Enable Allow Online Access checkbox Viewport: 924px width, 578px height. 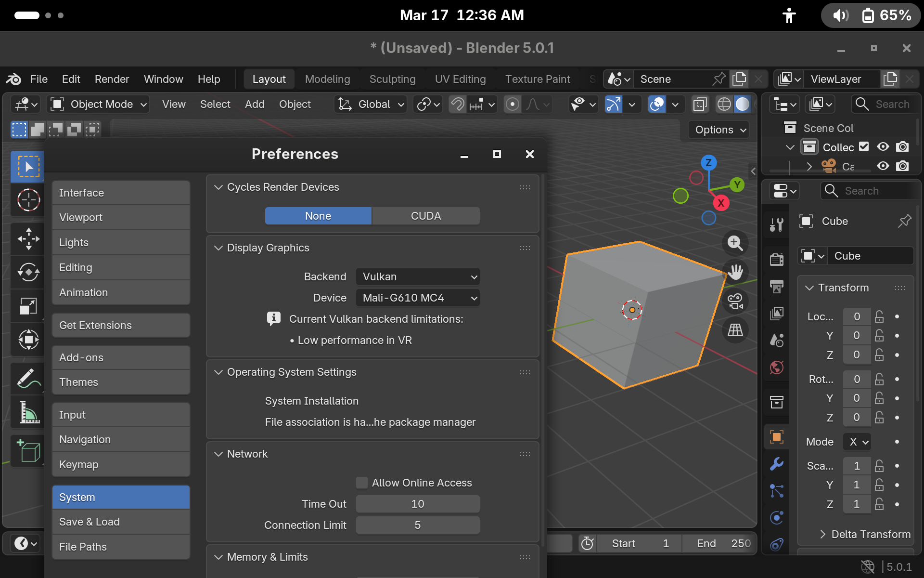(x=362, y=483)
